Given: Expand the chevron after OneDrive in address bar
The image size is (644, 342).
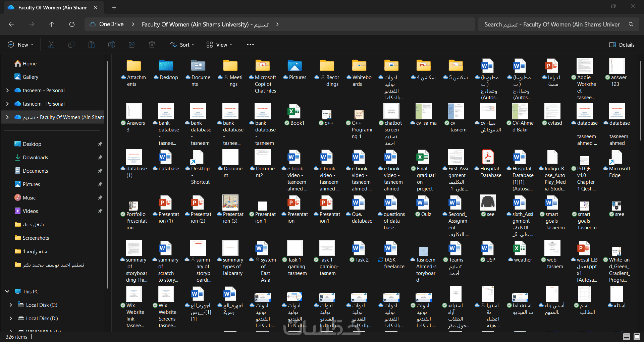Looking at the screenshot, I should 133,24.
